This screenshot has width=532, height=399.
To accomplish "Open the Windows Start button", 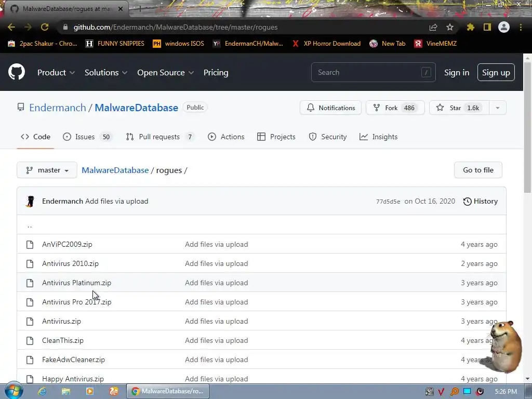I will pos(13,391).
